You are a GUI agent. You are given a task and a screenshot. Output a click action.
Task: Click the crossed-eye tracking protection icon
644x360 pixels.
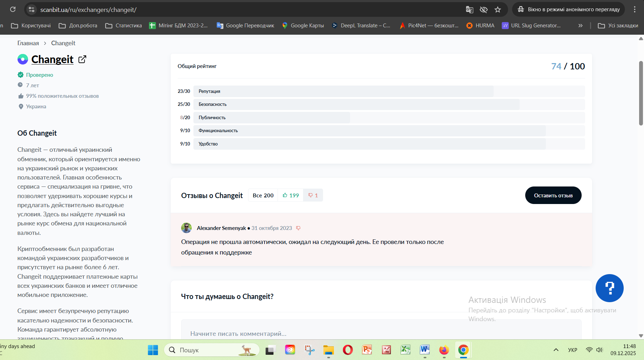click(x=484, y=9)
